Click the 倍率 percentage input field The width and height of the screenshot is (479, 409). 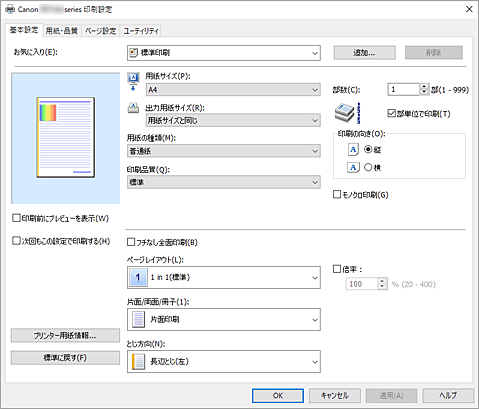[x=361, y=284]
